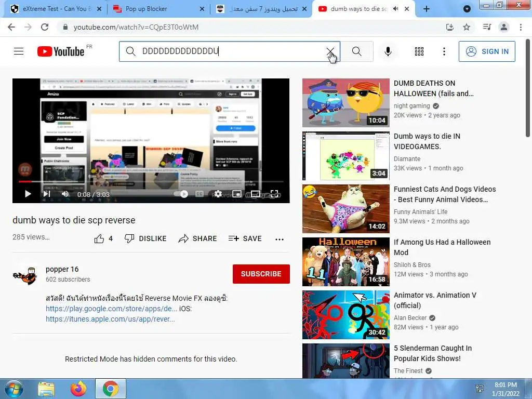
Task: Click the night gaming channel name
Action: point(411,105)
